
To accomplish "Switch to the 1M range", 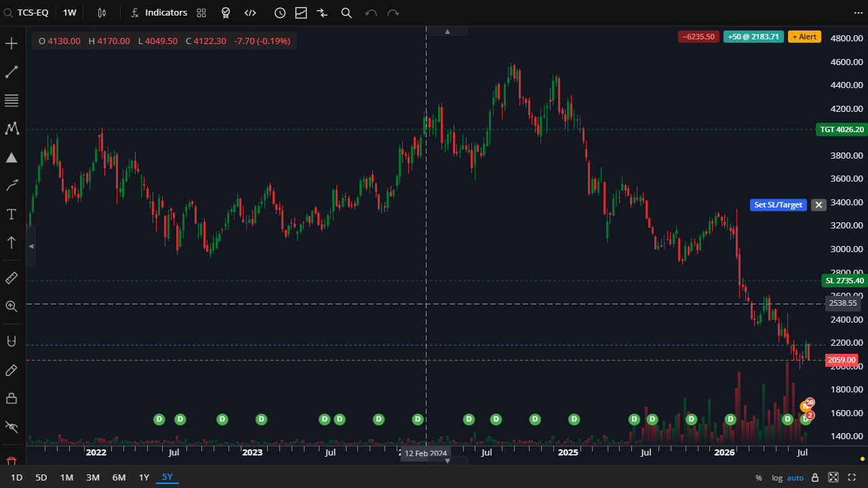I will click(x=66, y=478).
